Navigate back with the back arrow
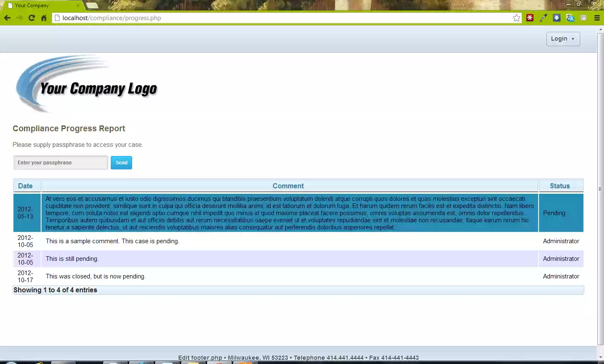This screenshot has height=364, width=604. pyautogui.click(x=7, y=18)
